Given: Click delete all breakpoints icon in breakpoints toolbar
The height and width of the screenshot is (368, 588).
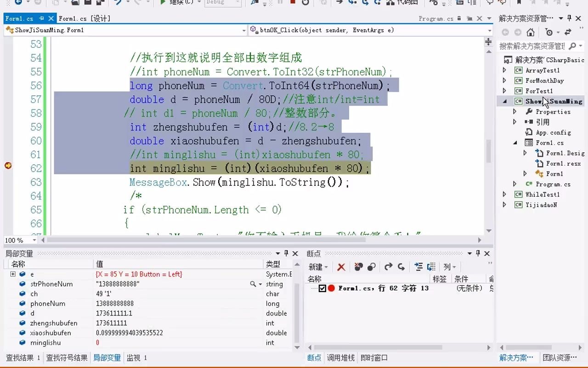Looking at the screenshot, I should [x=359, y=267].
